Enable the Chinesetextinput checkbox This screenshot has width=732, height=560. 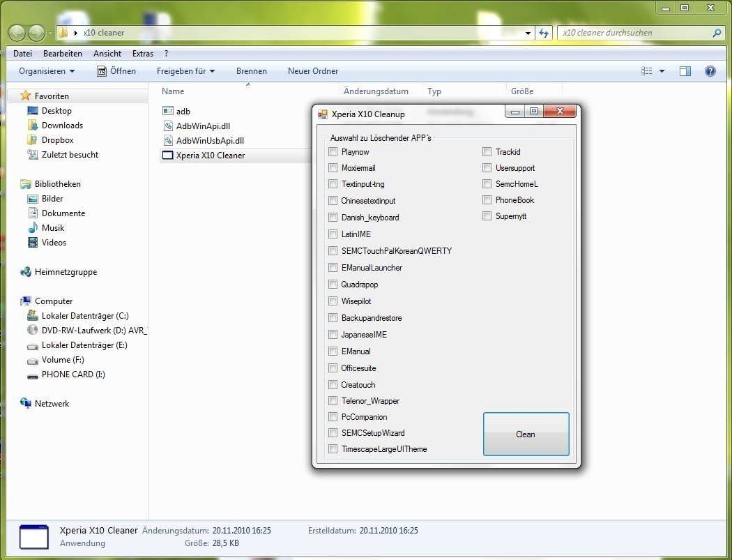pyautogui.click(x=333, y=200)
